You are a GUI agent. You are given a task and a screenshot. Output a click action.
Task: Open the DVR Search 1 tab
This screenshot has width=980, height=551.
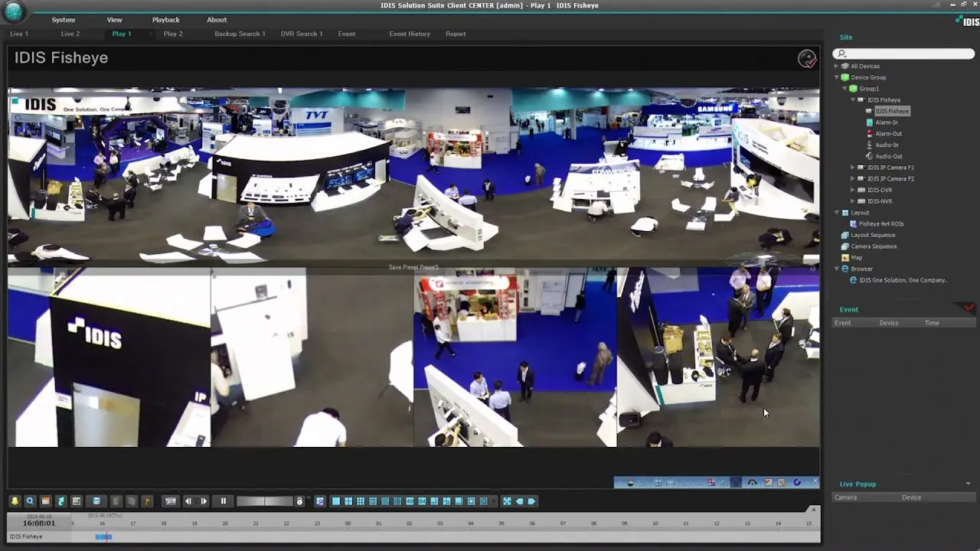click(302, 34)
